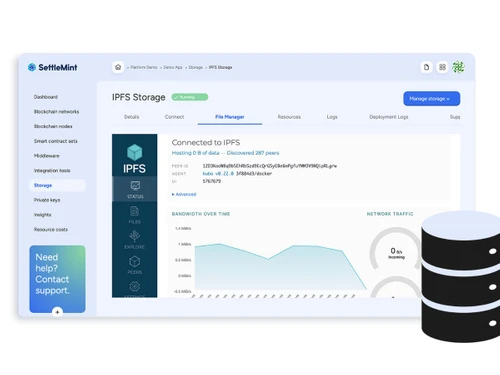Open Smart contract sets in left menu
The height and width of the screenshot is (375, 500).
pos(56,141)
